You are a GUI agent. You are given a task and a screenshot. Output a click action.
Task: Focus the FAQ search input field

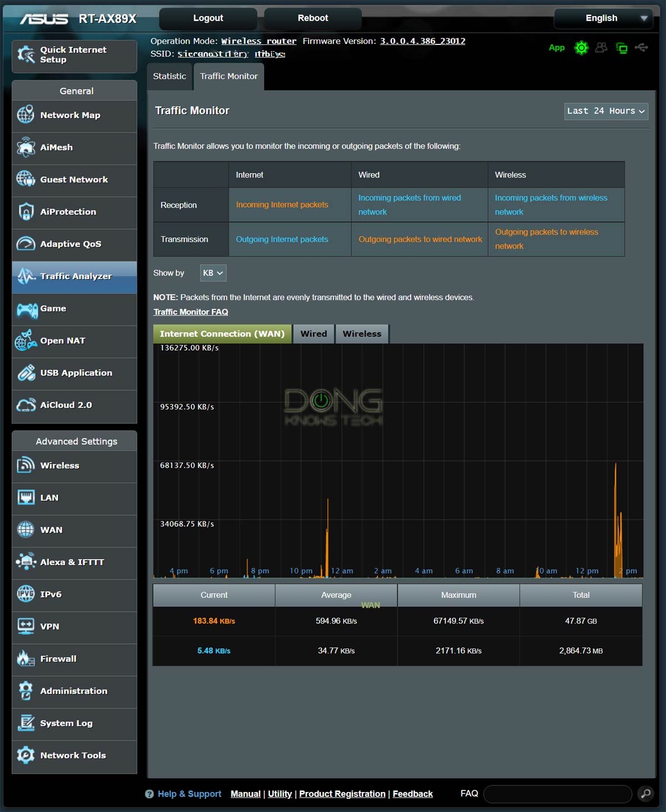(558, 794)
